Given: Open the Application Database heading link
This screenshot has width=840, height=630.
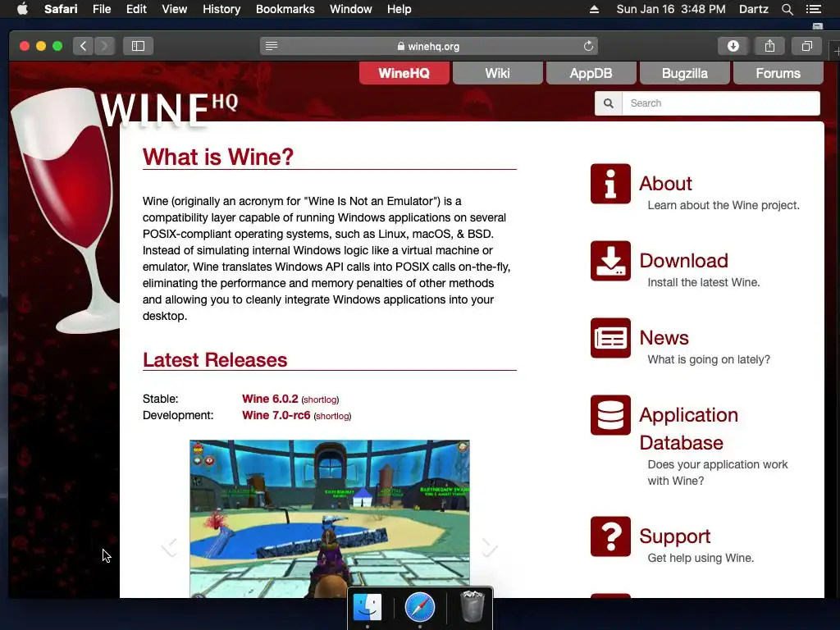Looking at the screenshot, I should [x=688, y=428].
